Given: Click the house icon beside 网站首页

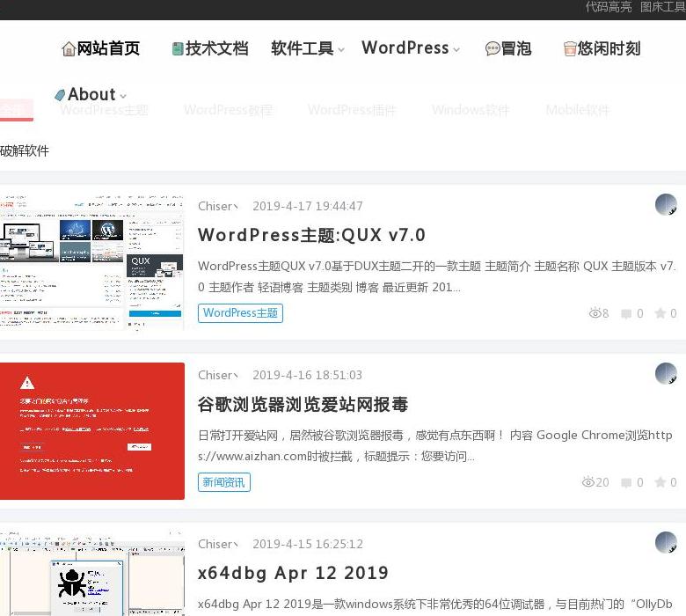Looking at the screenshot, I should [x=69, y=48].
